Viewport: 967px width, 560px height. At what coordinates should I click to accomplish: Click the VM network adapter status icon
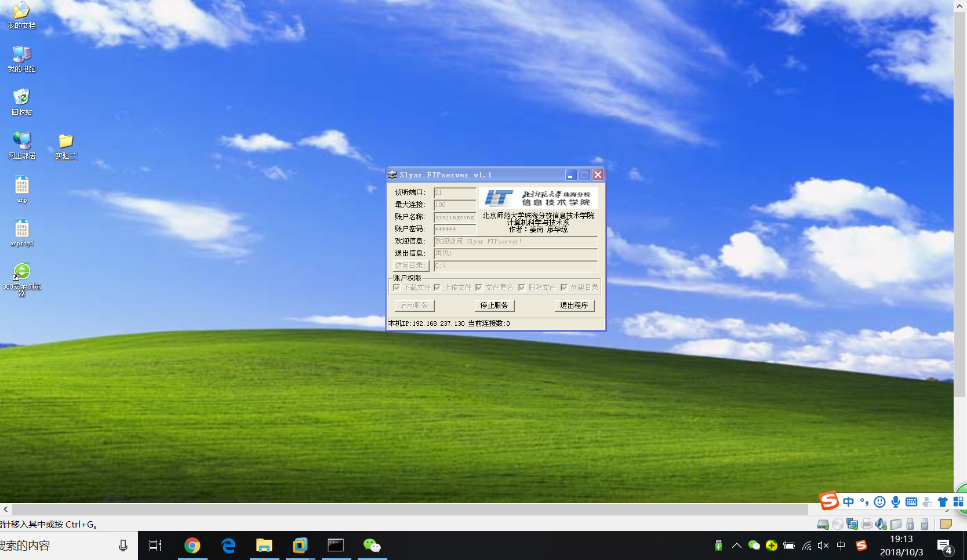(852, 525)
